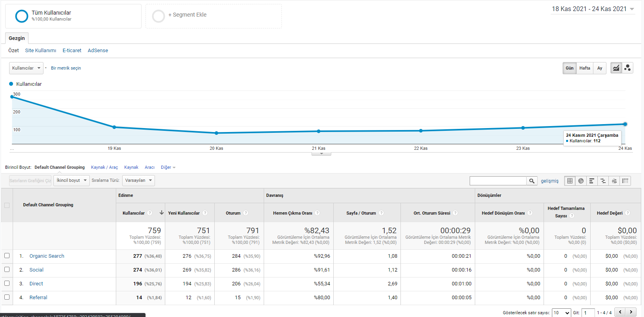Screen dimensions: 644x317
Task: Click the table search input field
Action: point(498,181)
